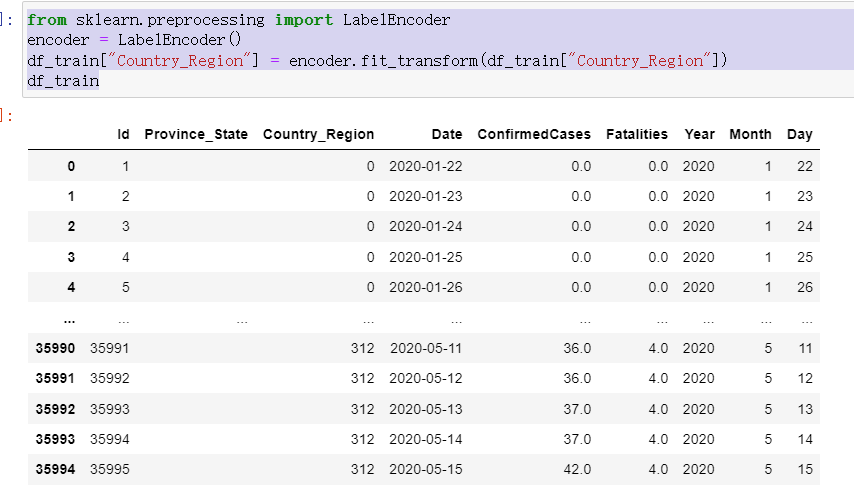Click the Country_Region column header
Image resolution: width=854 pixels, height=503 pixels.
pos(318,134)
